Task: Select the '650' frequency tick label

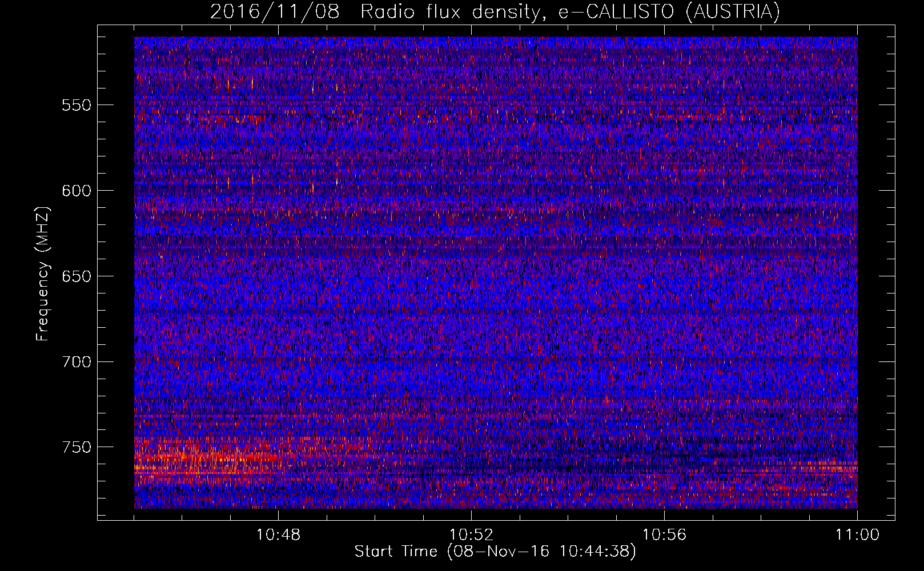Action: point(76,276)
